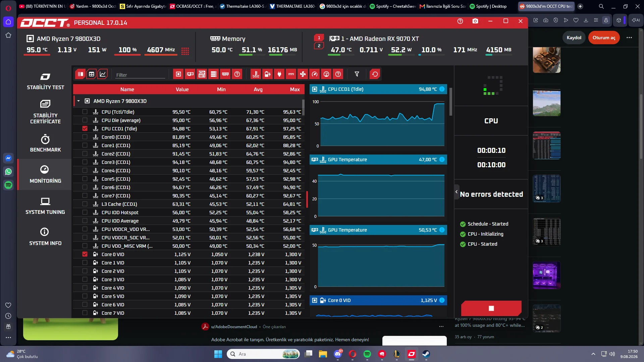Open WhatsApp in the Opera sidebar
The image size is (644, 362).
[8, 172]
